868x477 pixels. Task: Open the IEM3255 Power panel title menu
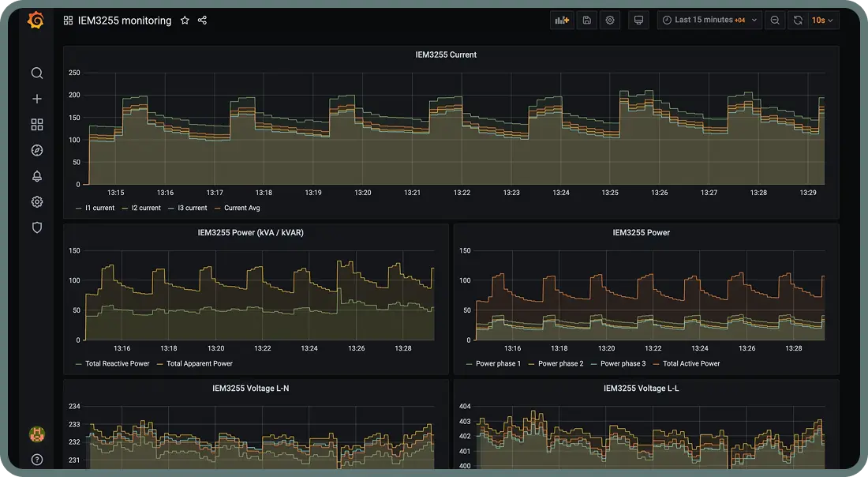tap(641, 233)
